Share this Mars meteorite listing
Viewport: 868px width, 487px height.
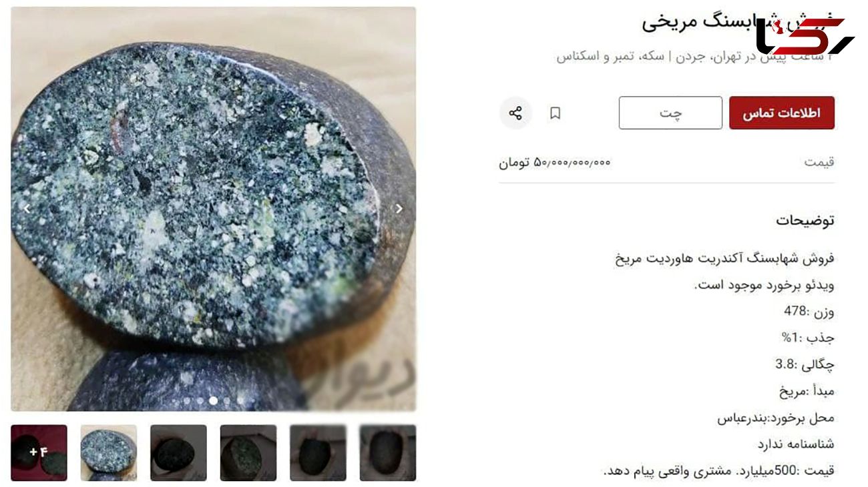[515, 113]
